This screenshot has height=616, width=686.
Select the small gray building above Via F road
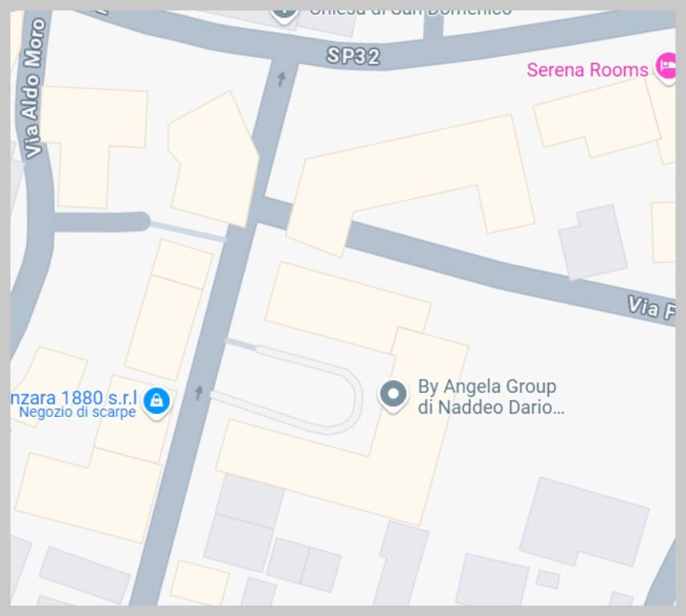(593, 242)
